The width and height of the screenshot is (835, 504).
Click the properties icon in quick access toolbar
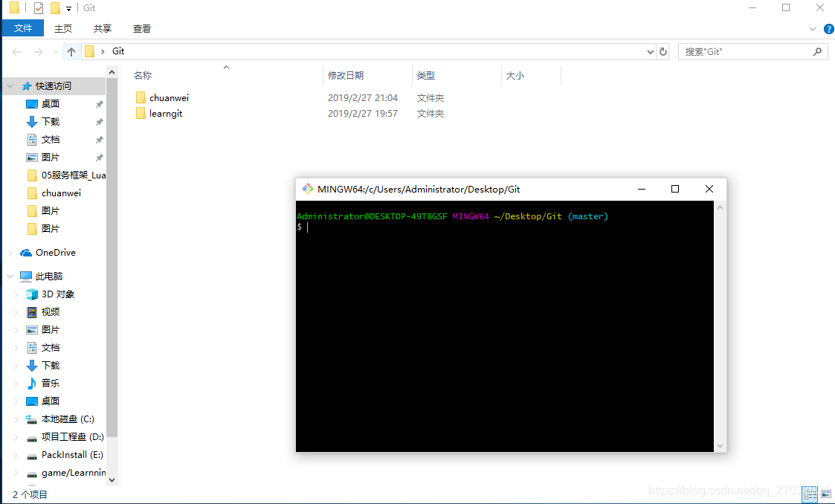(39, 8)
